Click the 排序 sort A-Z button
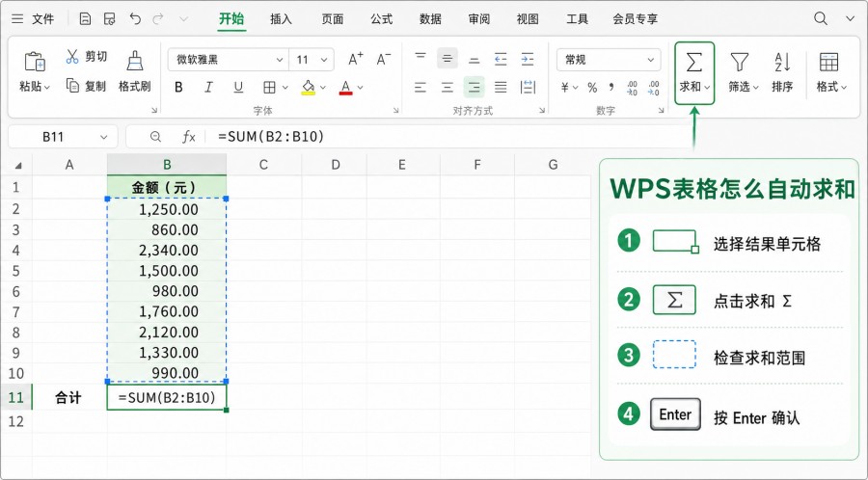The image size is (868, 480). (x=783, y=73)
